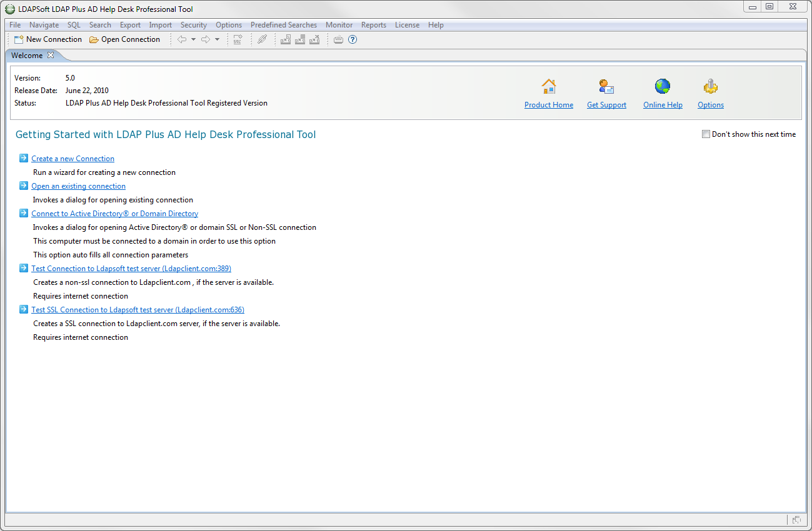Click the print toolbar icon

point(338,39)
